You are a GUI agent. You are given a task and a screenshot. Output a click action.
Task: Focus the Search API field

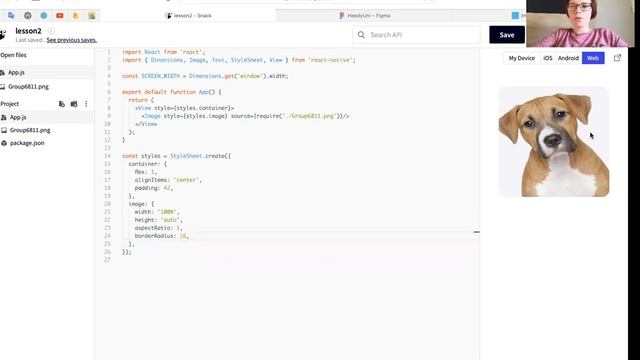[416, 35]
